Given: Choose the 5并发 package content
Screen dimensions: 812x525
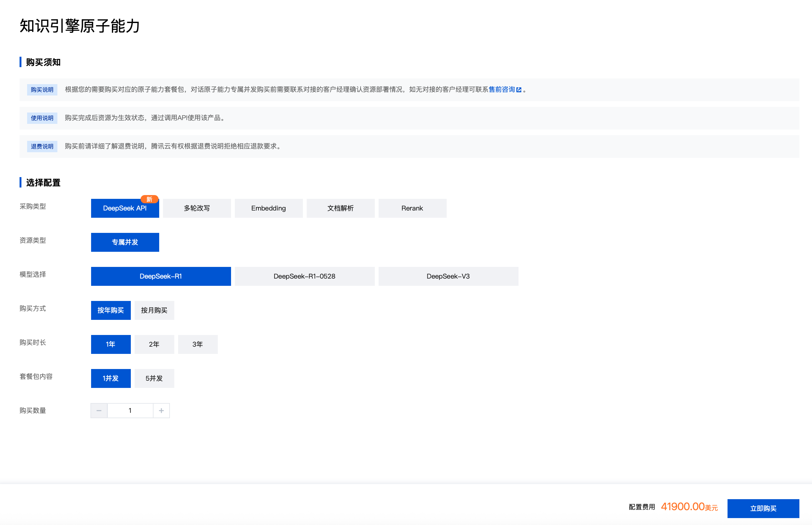Looking at the screenshot, I should tap(154, 378).
